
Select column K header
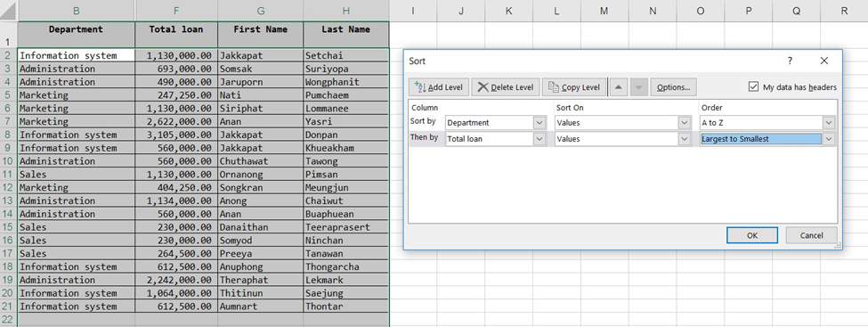point(508,11)
